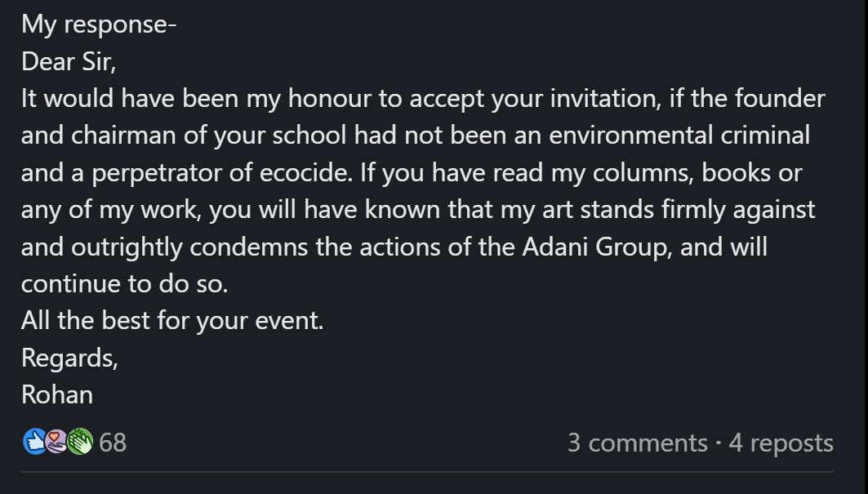This screenshot has height=494, width=868.
Task: Open the 68 reactions count
Action: tap(113, 443)
